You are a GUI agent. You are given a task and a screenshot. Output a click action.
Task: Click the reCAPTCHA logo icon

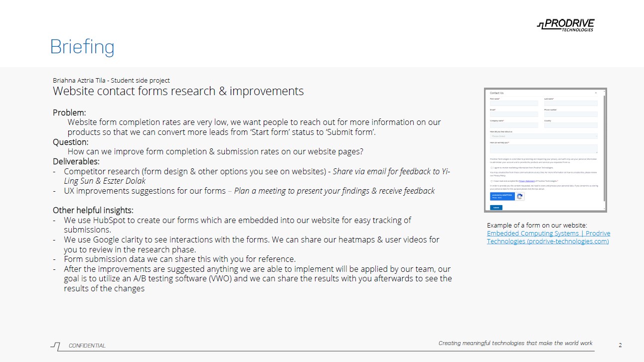coord(520,197)
